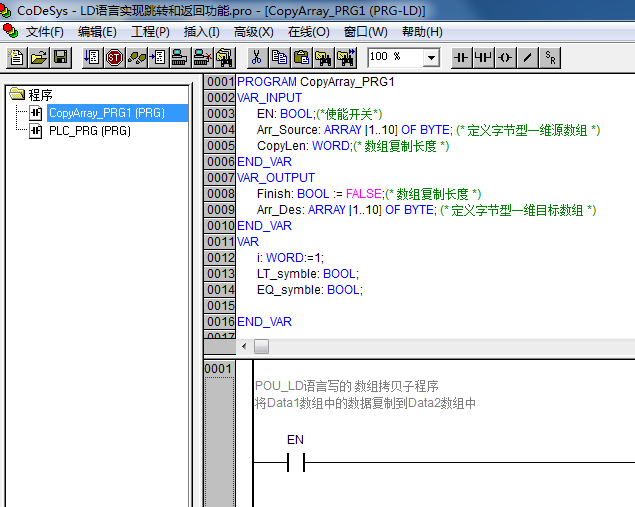
Task: Click the Find binoculars icon
Action: tap(323, 58)
